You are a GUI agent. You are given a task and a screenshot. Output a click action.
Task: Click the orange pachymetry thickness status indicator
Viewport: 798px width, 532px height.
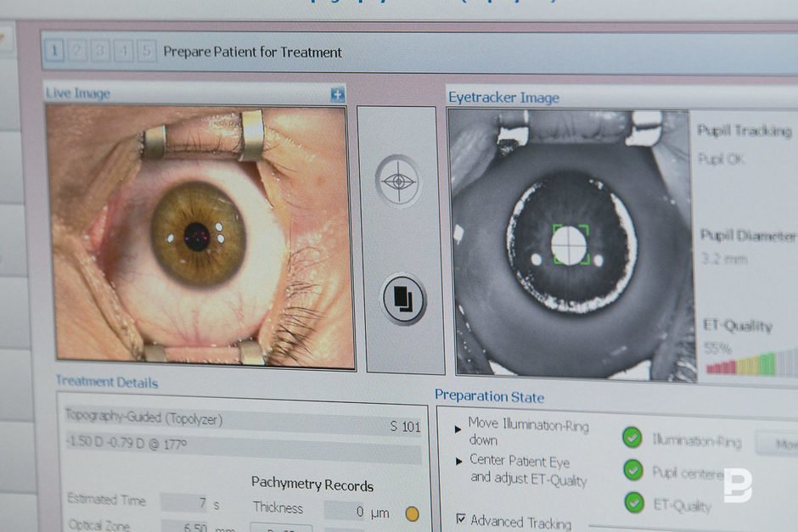412,513
